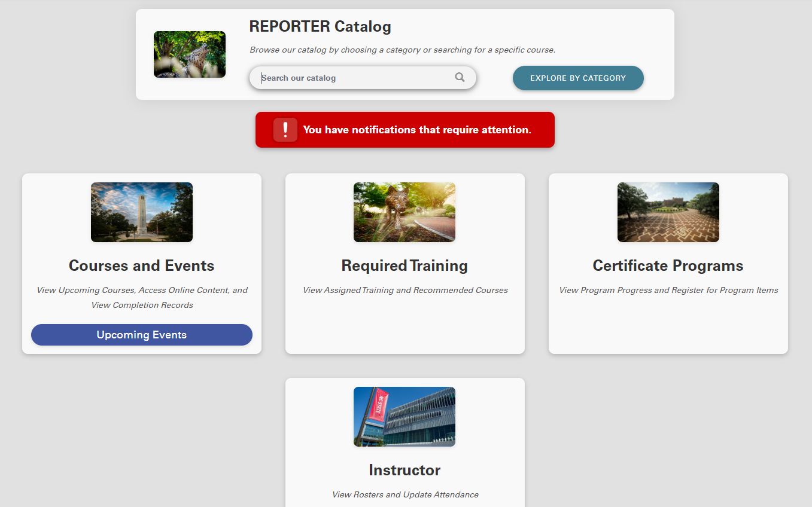The image size is (812, 507).
Task: Open the Required Training heading
Action: pyautogui.click(x=405, y=265)
